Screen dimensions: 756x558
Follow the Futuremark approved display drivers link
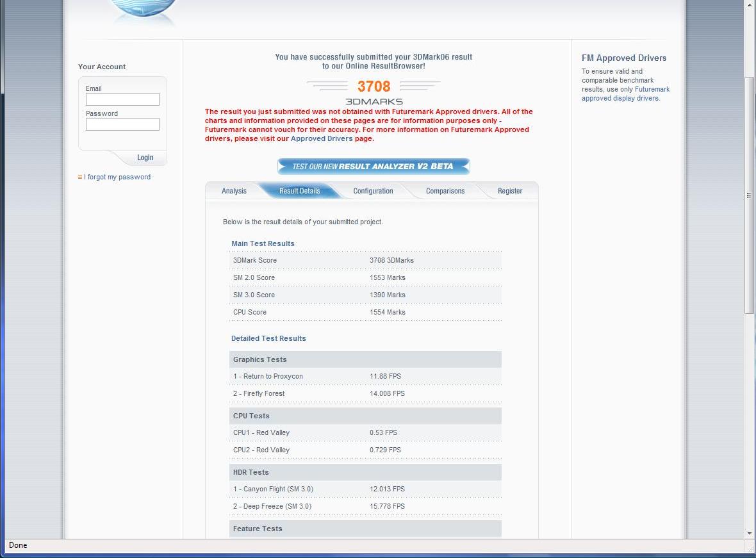(x=625, y=94)
